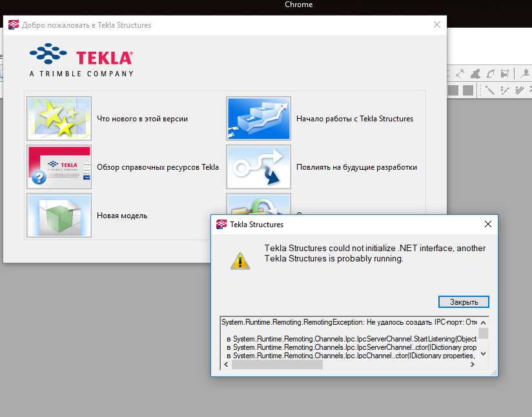Click the down arrow of error details scrollbar

coord(484,354)
